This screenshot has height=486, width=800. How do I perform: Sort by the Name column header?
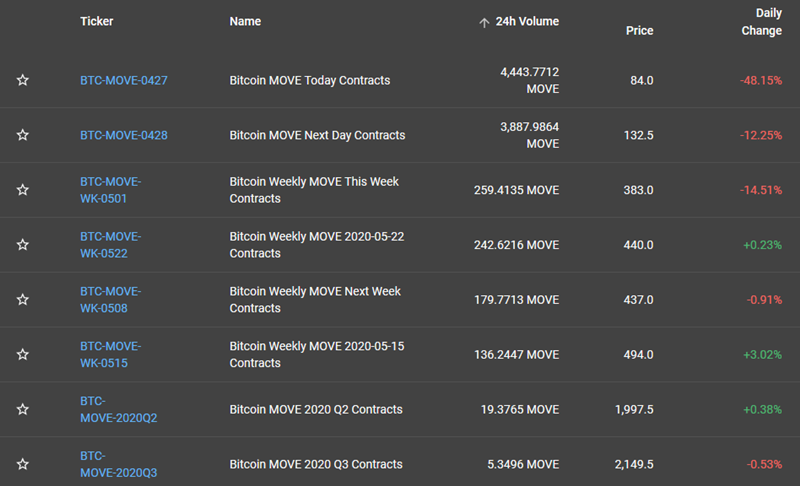click(245, 21)
